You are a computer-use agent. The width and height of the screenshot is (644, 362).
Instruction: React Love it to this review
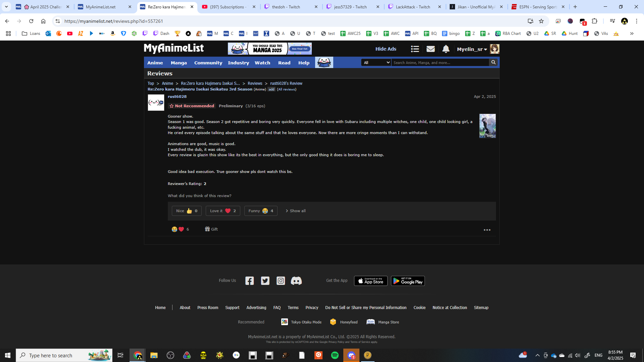(x=223, y=211)
